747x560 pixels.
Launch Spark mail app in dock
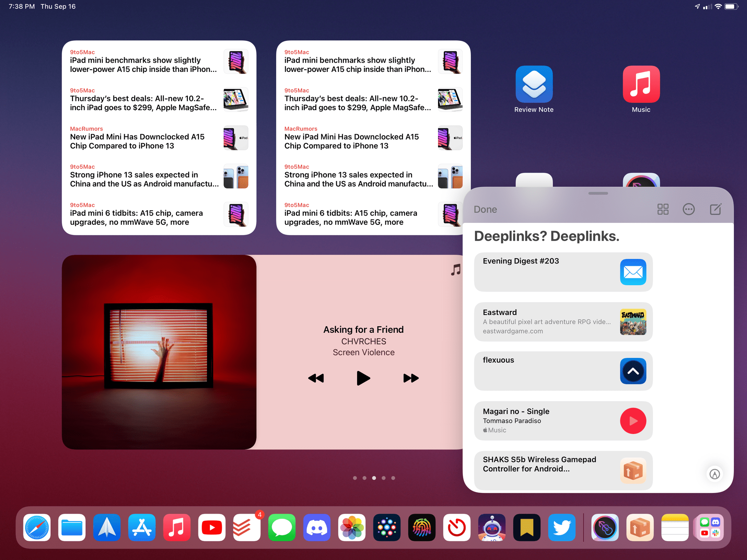107,528
